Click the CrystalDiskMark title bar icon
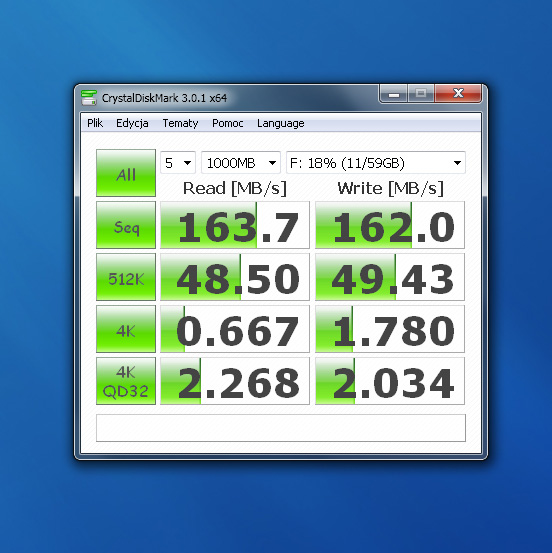Viewport: 552px width, 553px height. pyautogui.click(x=89, y=98)
